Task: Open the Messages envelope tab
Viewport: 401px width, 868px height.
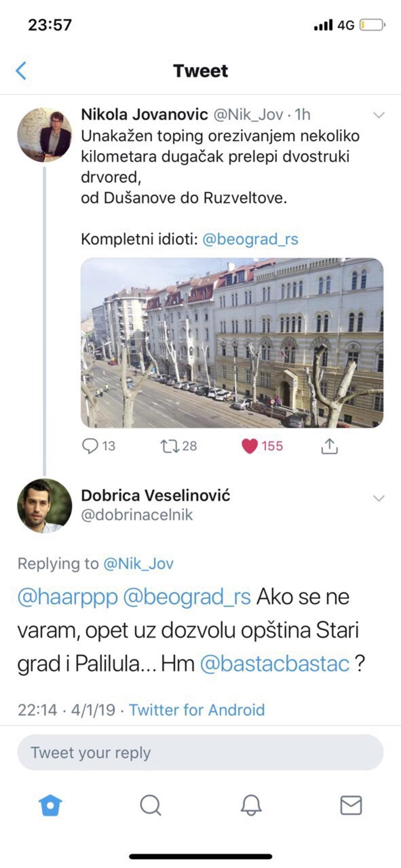Action: point(351,805)
